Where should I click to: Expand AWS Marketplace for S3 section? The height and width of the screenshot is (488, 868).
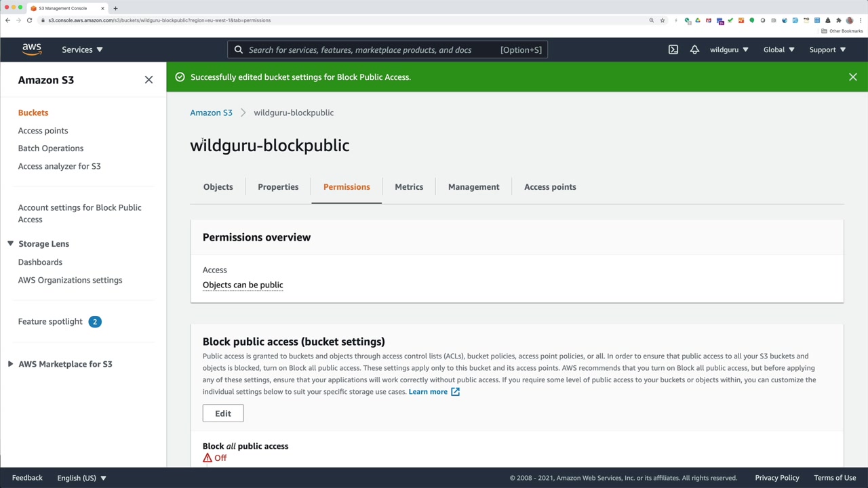coord(11,364)
